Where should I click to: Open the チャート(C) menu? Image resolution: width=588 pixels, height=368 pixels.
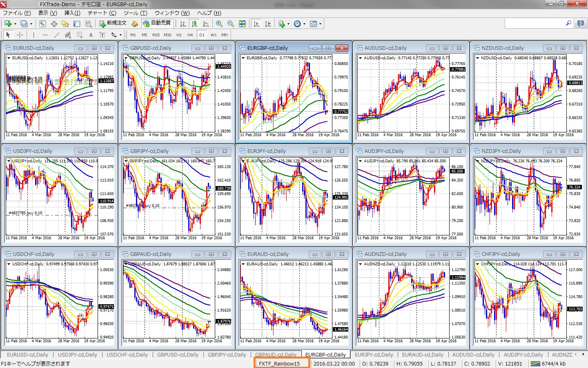click(102, 13)
